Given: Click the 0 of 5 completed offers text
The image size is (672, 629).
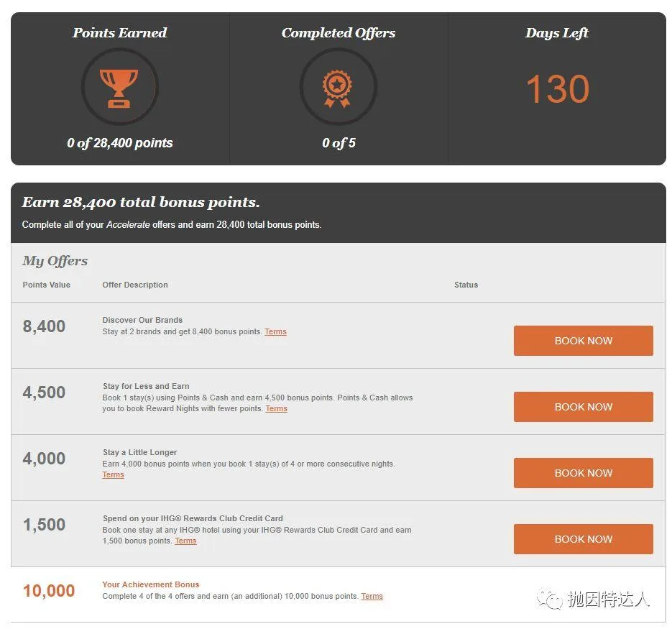Looking at the screenshot, I should (339, 143).
